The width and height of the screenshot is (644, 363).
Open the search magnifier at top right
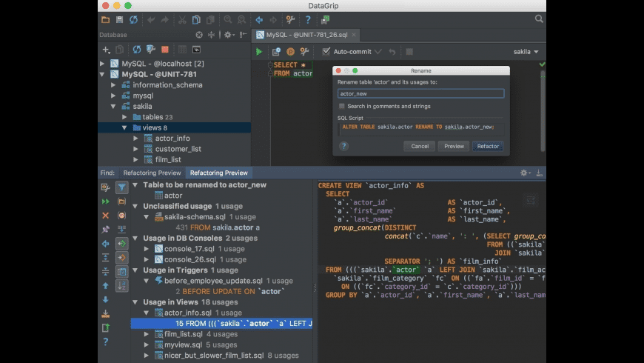(540, 20)
